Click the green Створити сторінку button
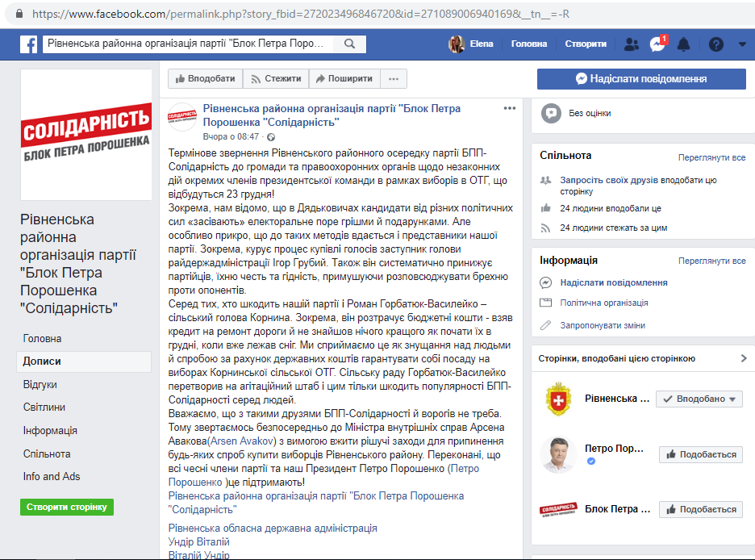This screenshot has width=755, height=560. pos(67,507)
